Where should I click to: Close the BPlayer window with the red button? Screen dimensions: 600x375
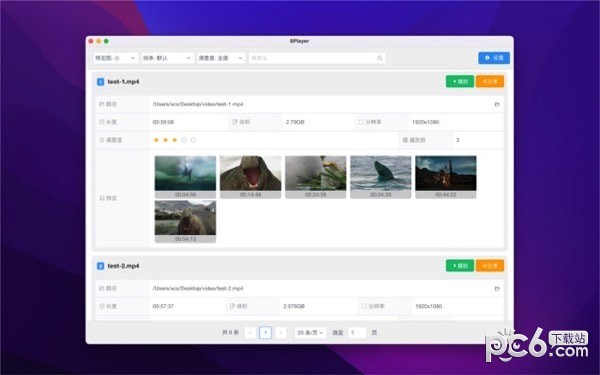pos(91,41)
